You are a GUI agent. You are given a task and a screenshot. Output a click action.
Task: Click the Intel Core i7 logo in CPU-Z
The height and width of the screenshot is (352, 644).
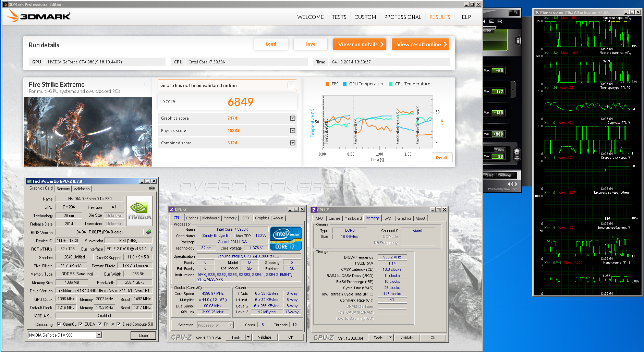(x=286, y=239)
